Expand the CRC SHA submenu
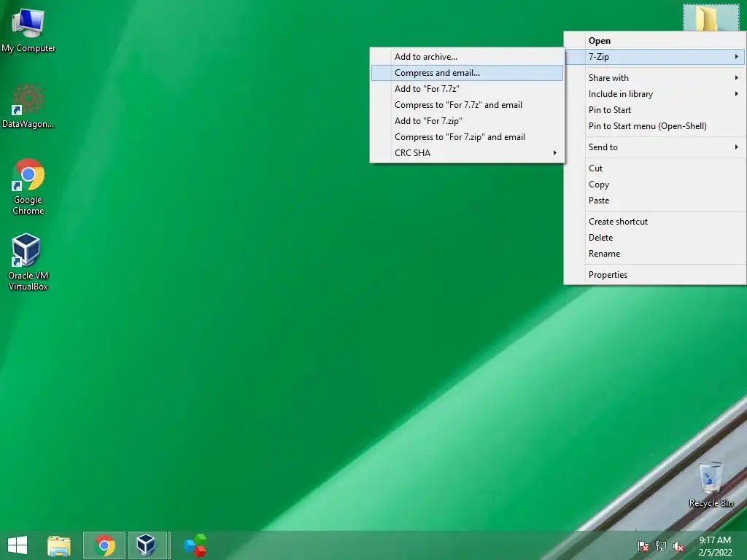 (467, 153)
